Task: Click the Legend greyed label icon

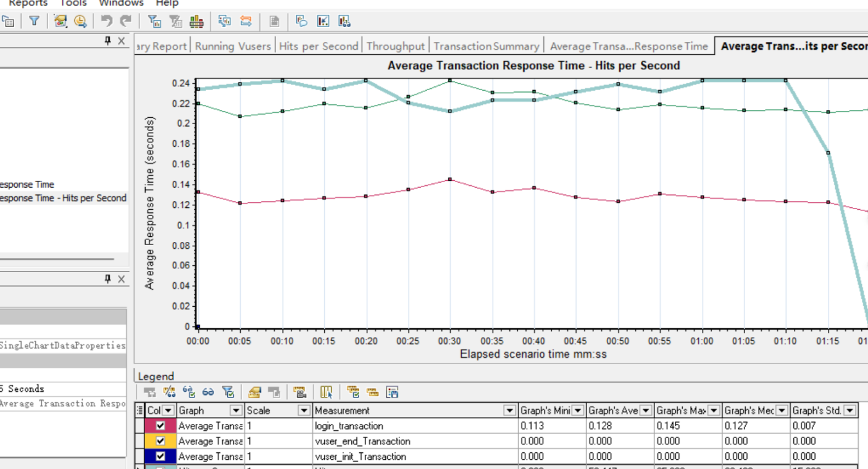Action: point(273,392)
